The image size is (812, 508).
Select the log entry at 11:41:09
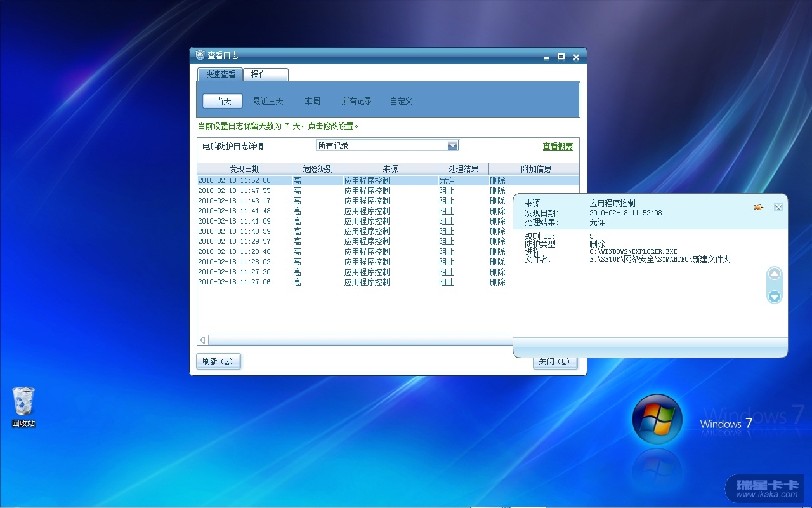click(355, 221)
